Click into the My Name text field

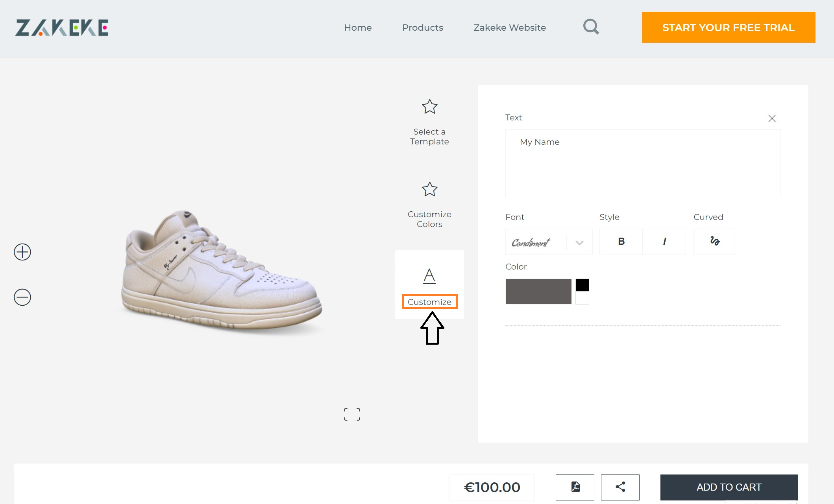coord(643,164)
